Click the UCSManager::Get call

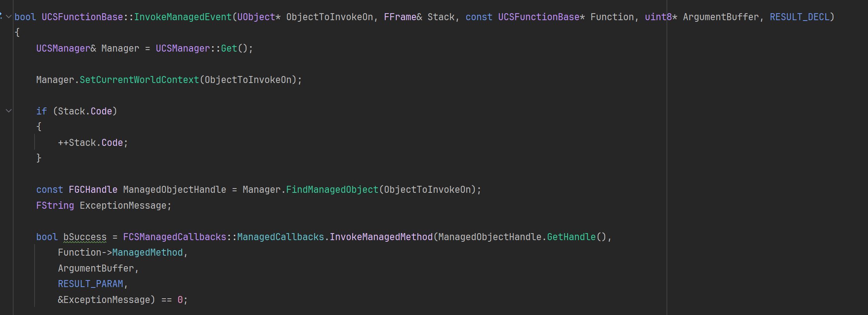click(229, 48)
